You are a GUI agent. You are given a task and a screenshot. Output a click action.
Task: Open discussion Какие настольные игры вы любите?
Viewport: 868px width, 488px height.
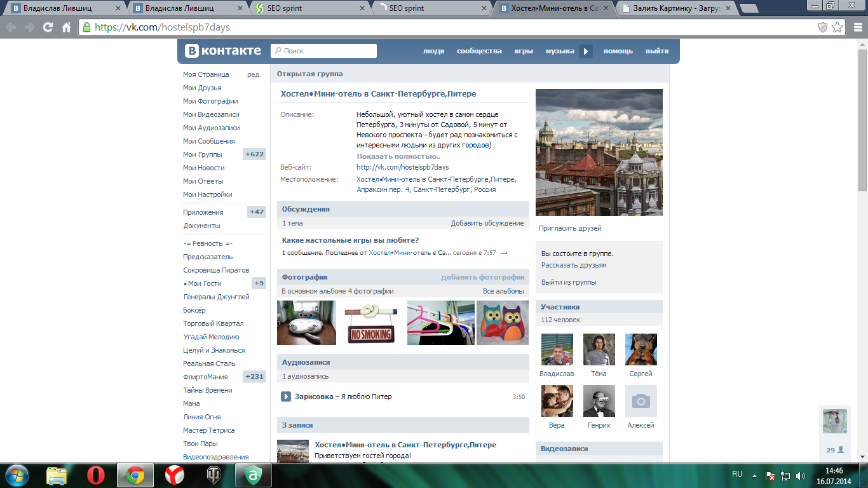(x=350, y=240)
